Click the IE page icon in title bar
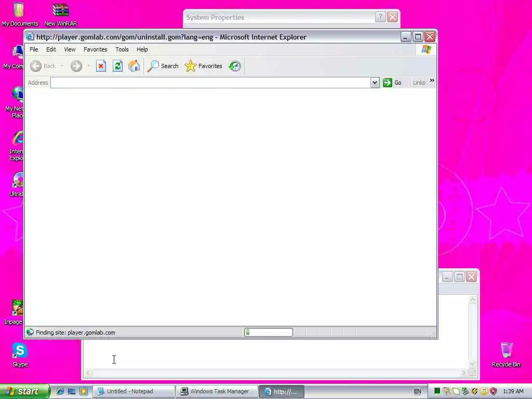The height and width of the screenshot is (399, 532). (30, 37)
